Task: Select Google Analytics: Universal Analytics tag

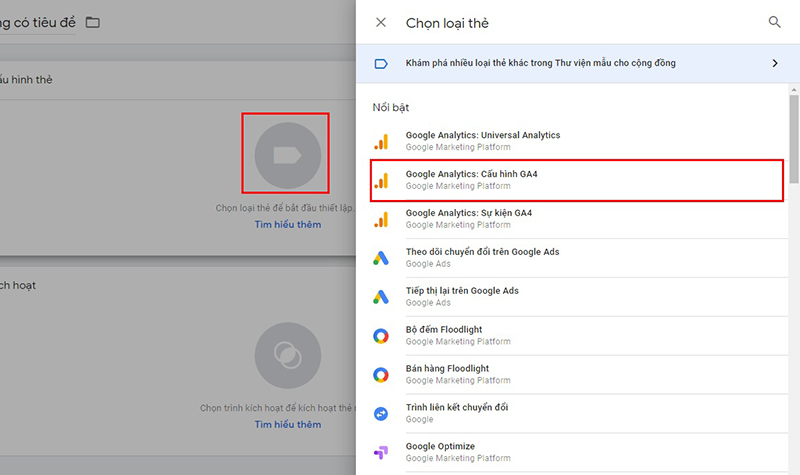Action: [x=580, y=141]
